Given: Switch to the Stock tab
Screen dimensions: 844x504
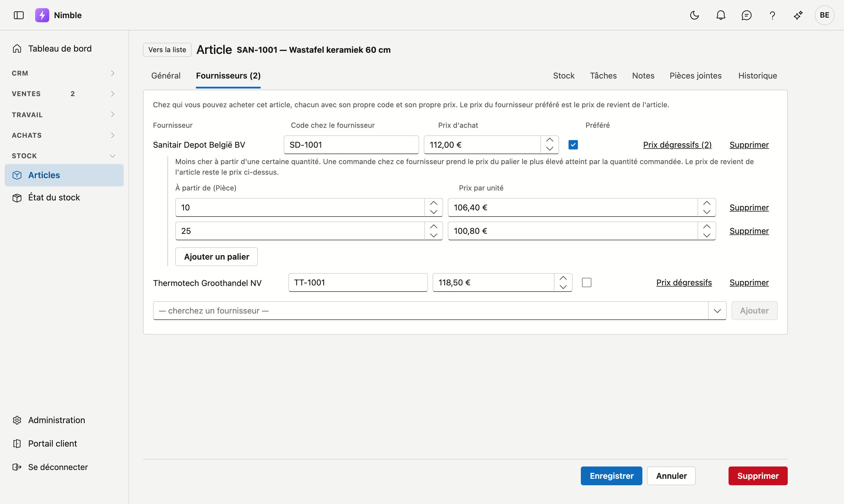Looking at the screenshot, I should tap(564, 76).
